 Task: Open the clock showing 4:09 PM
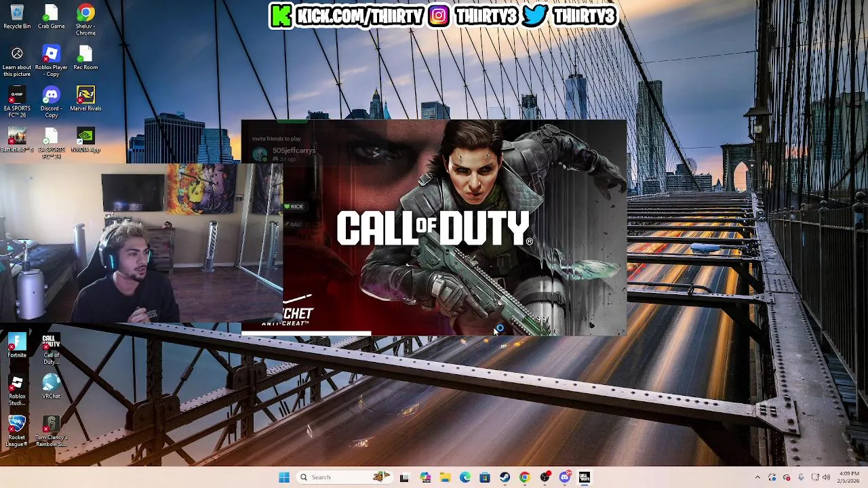(x=848, y=477)
